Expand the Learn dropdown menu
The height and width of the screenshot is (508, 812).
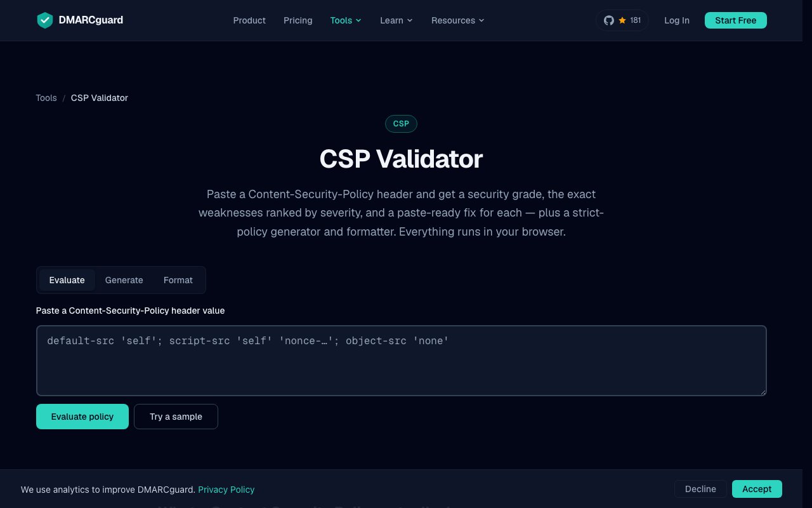[396, 20]
